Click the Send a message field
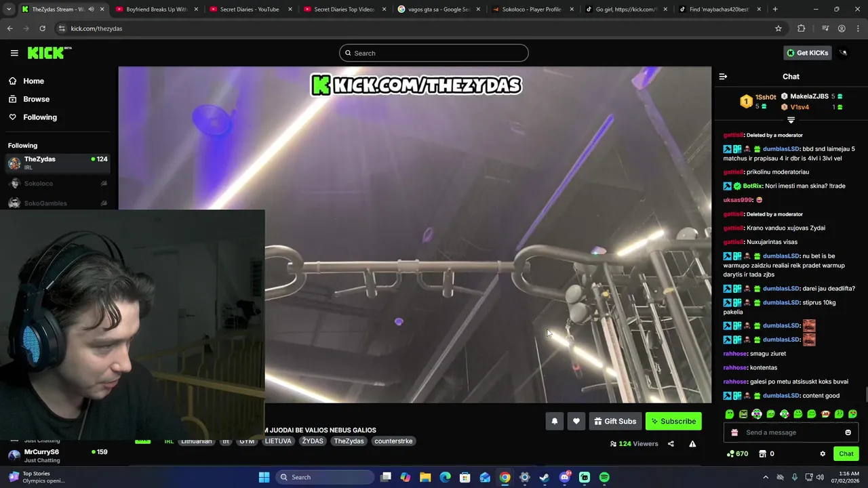This screenshot has height=488, width=868. (791, 432)
